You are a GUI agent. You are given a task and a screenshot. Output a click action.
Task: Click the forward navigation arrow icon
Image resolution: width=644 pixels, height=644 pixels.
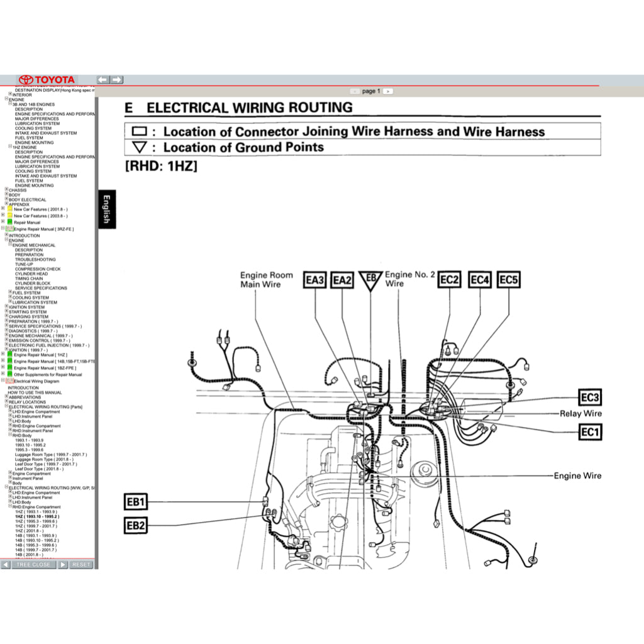[x=118, y=79]
